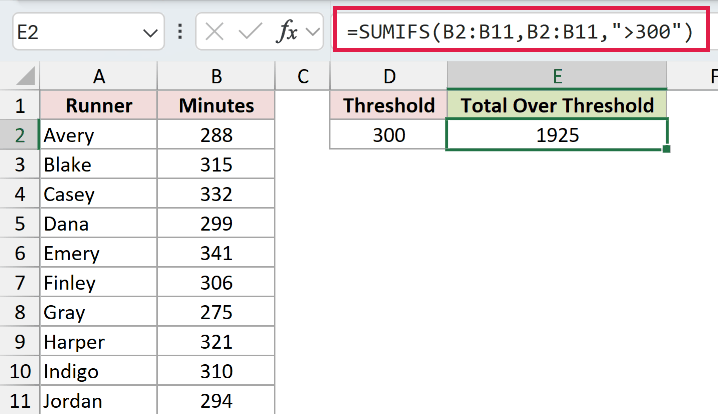718x414 pixels.
Task: Select the cell containing 'Casey'
Action: (x=99, y=194)
